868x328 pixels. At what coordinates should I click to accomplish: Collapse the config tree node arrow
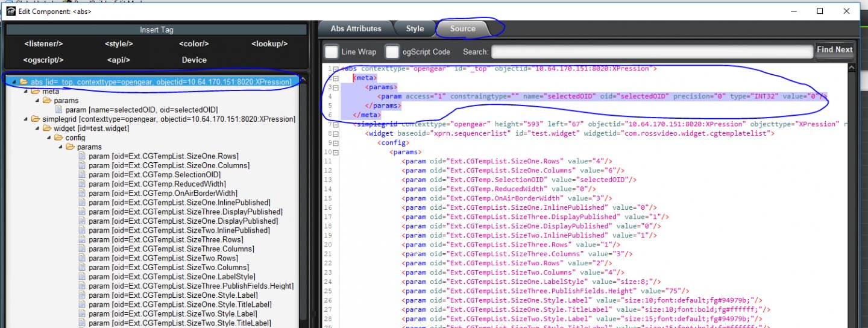[x=48, y=137]
